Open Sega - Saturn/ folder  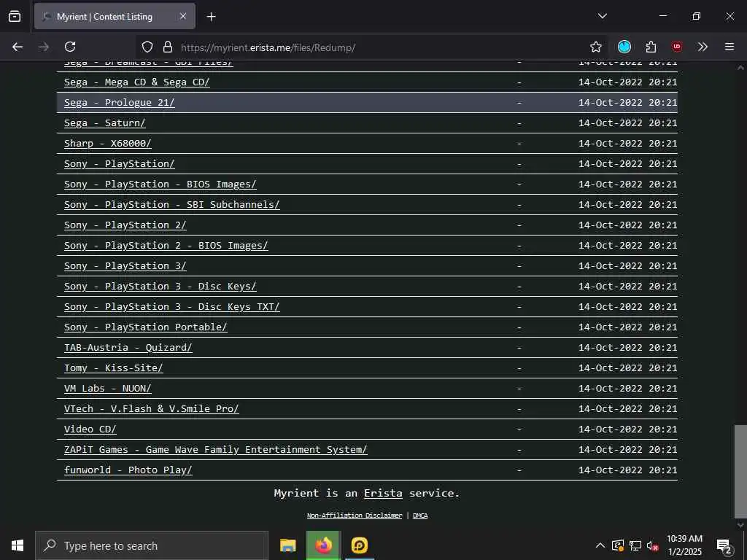point(105,123)
